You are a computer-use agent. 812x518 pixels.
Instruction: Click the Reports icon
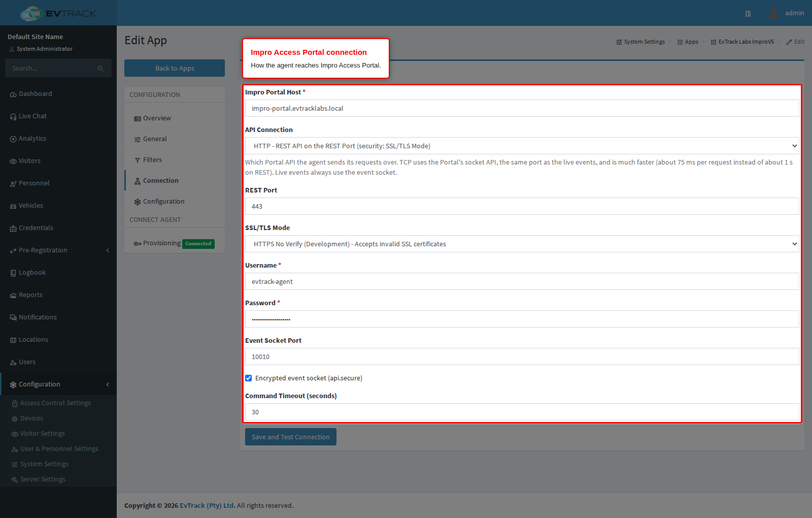click(x=13, y=296)
